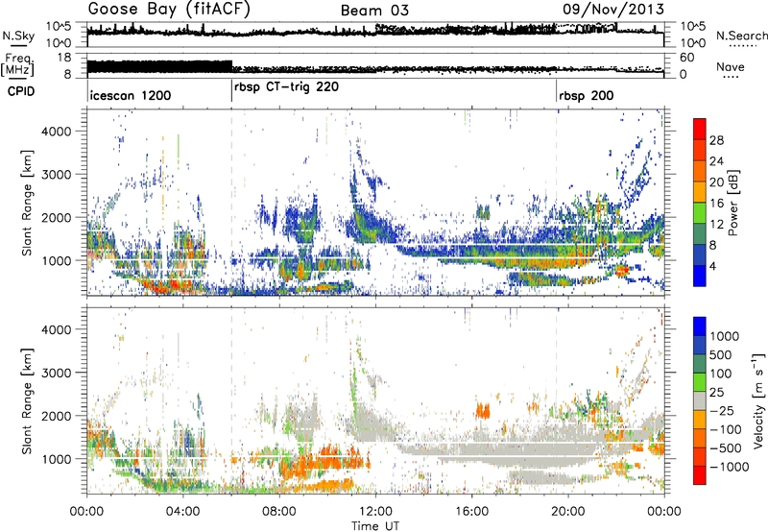Click the blue bottom segment of the Power colorbar
Viewport: 768px width, 532px height.
(700, 276)
